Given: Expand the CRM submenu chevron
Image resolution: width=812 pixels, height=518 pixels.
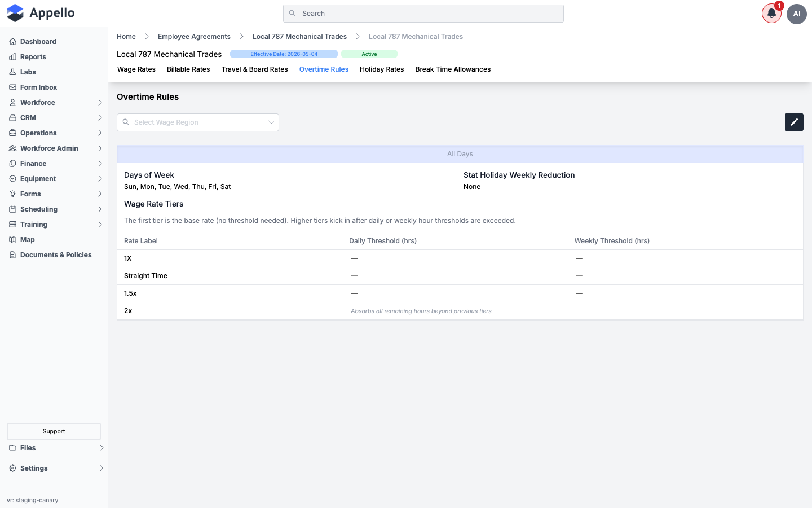Looking at the screenshot, I should tap(100, 118).
